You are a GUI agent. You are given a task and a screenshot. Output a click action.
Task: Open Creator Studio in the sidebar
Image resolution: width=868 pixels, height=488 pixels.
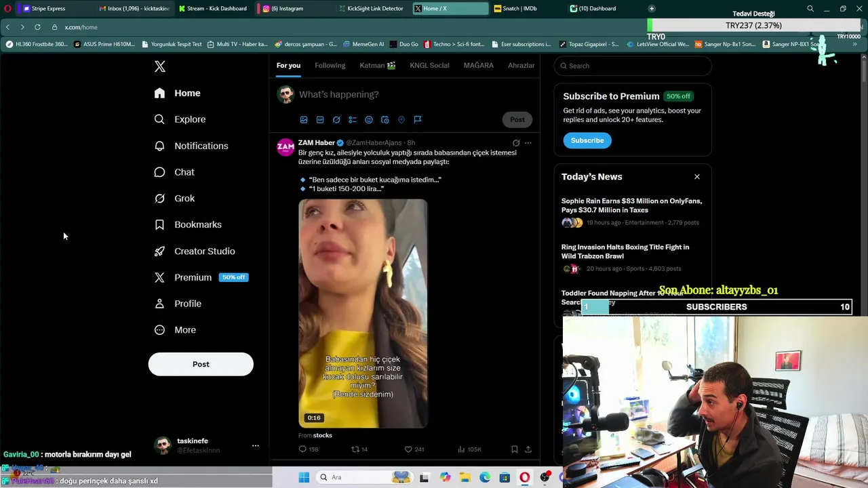pos(195,251)
